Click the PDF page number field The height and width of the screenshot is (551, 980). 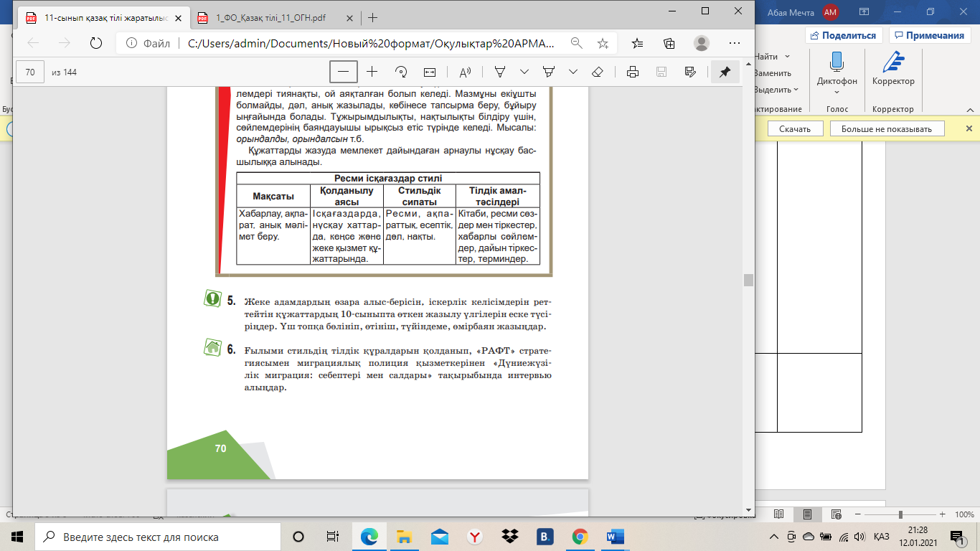click(30, 72)
